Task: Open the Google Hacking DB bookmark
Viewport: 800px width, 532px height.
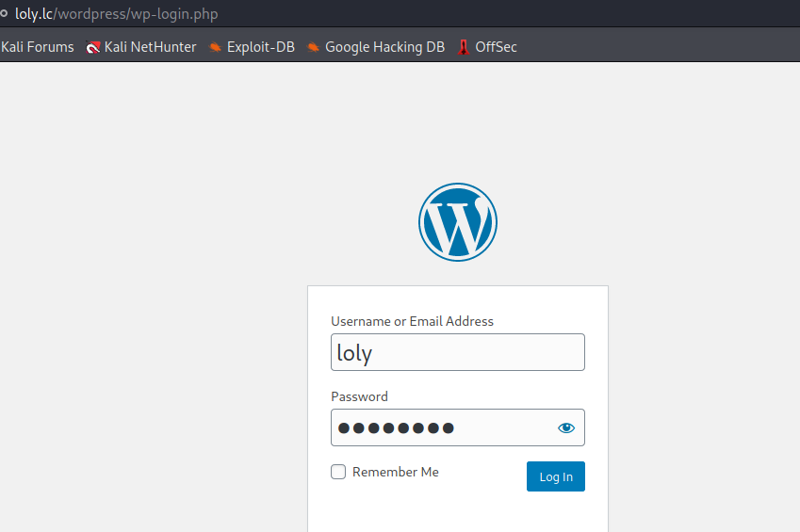Action: (x=376, y=47)
